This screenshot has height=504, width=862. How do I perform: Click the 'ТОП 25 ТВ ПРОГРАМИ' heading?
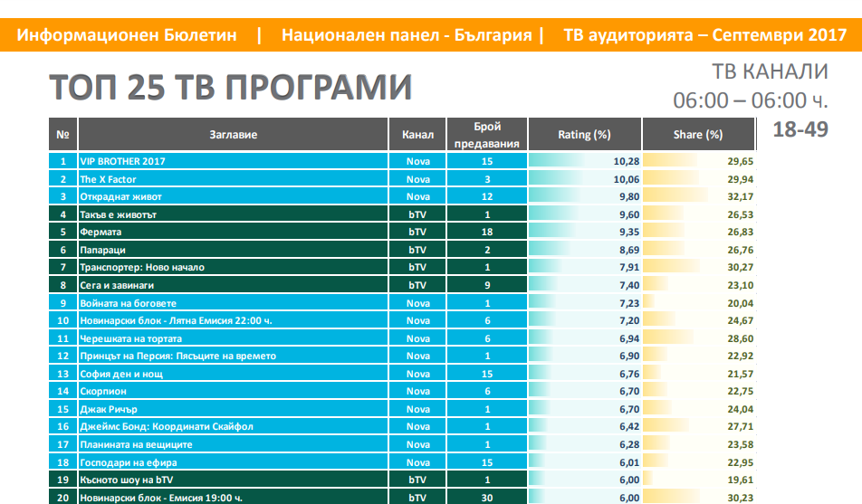coord(229,87)
